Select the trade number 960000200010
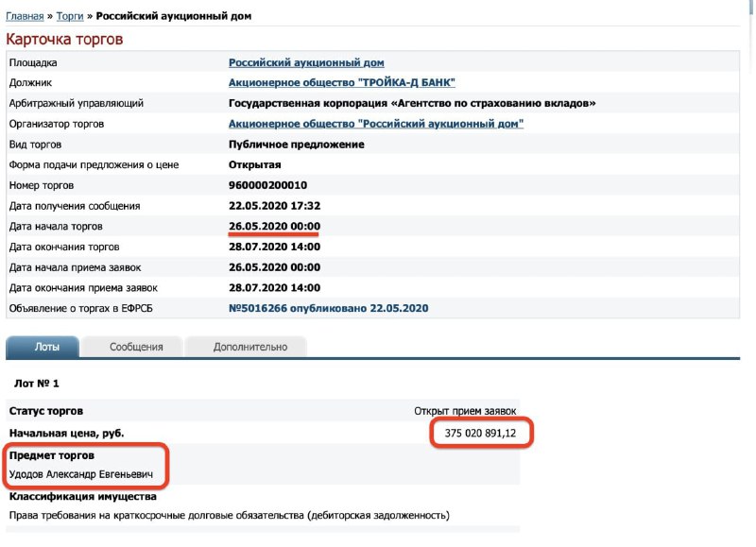Image resolution: width=756 pixels, height=547 pixels. 267,185
